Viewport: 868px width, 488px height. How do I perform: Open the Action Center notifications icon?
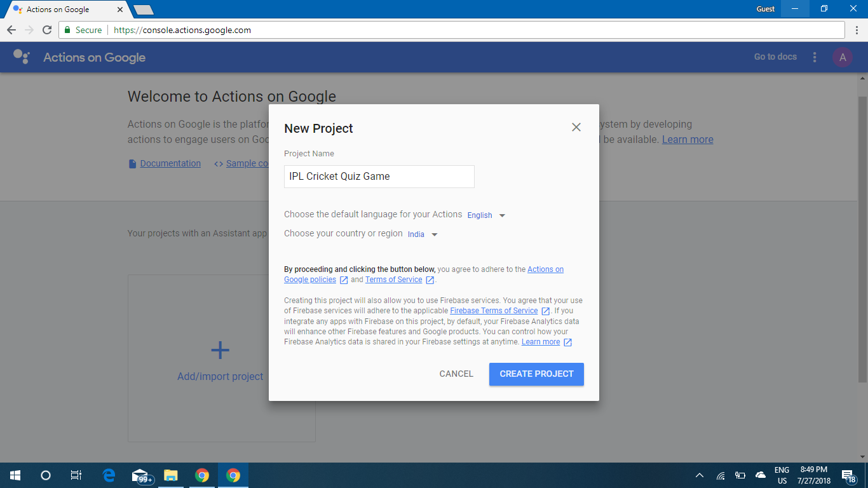coord(848,475)
